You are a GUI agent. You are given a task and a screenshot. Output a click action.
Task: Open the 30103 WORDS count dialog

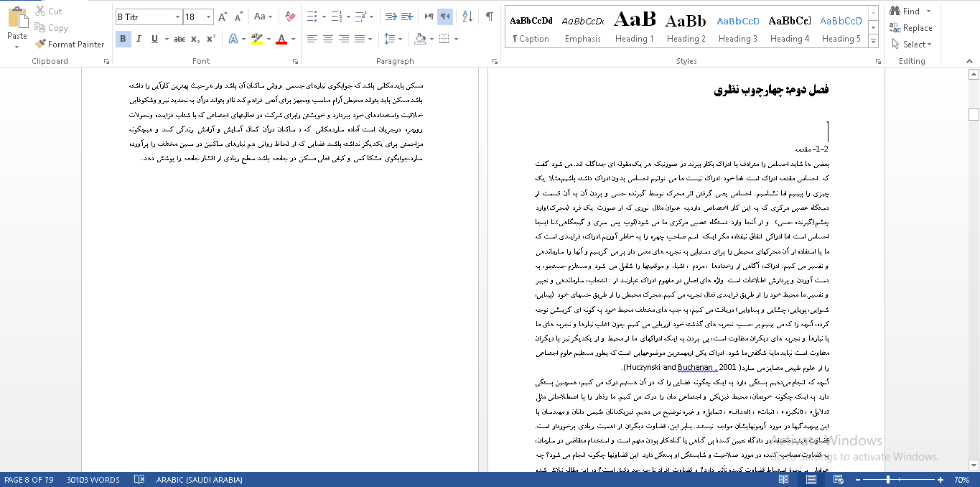point(93,480)
